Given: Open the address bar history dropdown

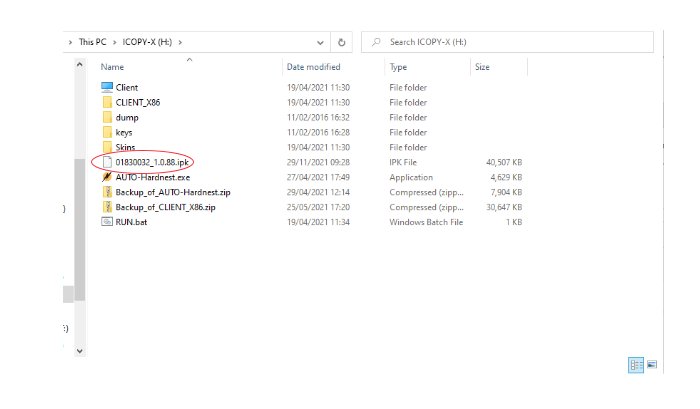Looking at the screenshot, I should [320, 42].
